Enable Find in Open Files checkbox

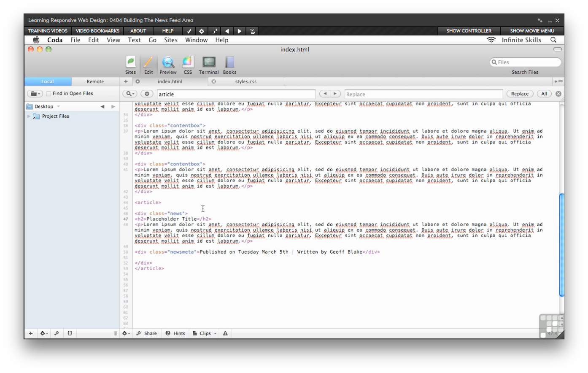[x=49, y=94]
